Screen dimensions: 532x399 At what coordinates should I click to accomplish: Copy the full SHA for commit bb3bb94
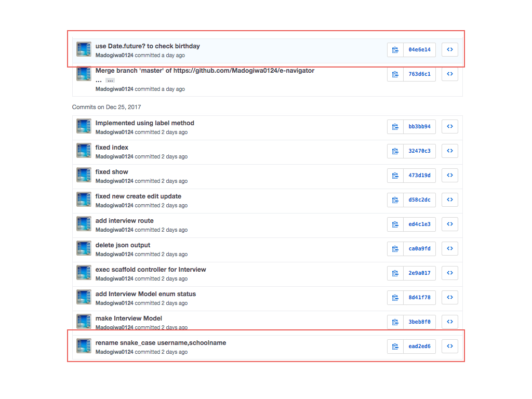(x=395, y=127)
